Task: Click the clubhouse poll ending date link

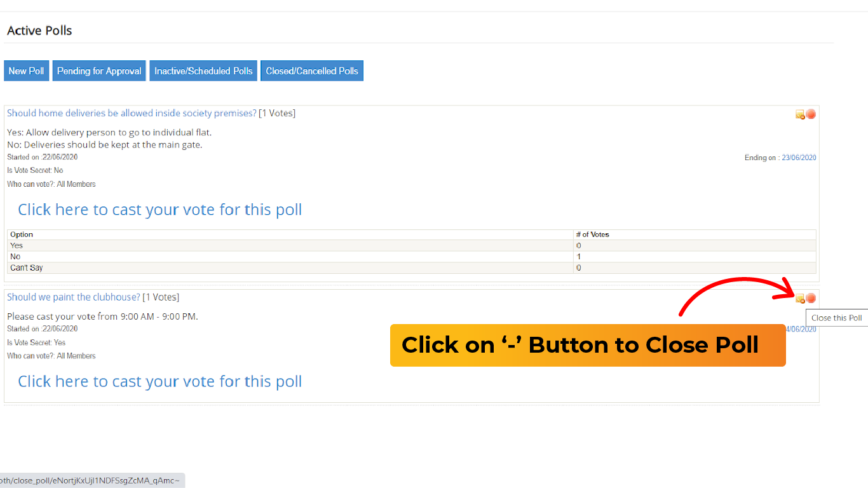Action: [801, 329]
